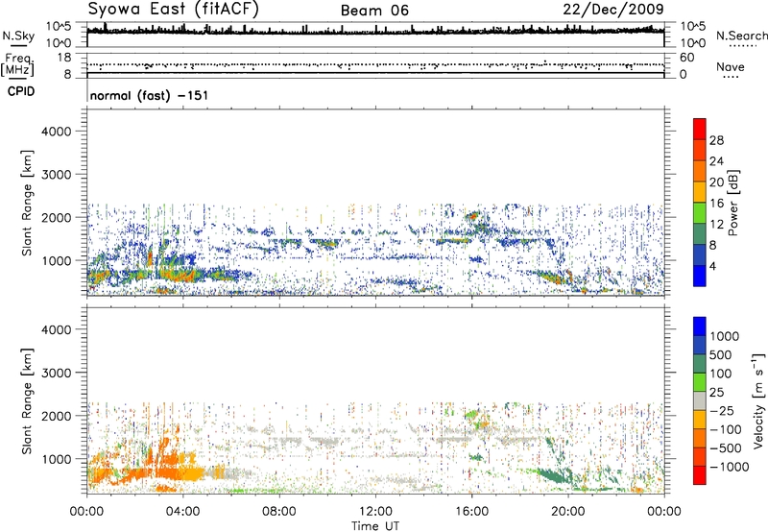This screenshot has width=768, height=532.
Task: Click the '-1000' tick on the velocity colorbar
Action: point(730,467)
